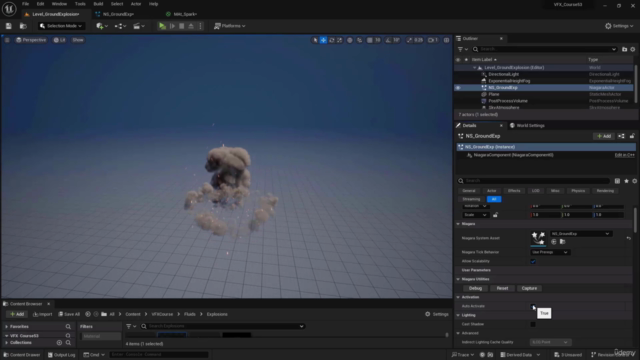Click the Skip Frame play button
The width and height of the screenshot is (640, 360).
(172, 26)
